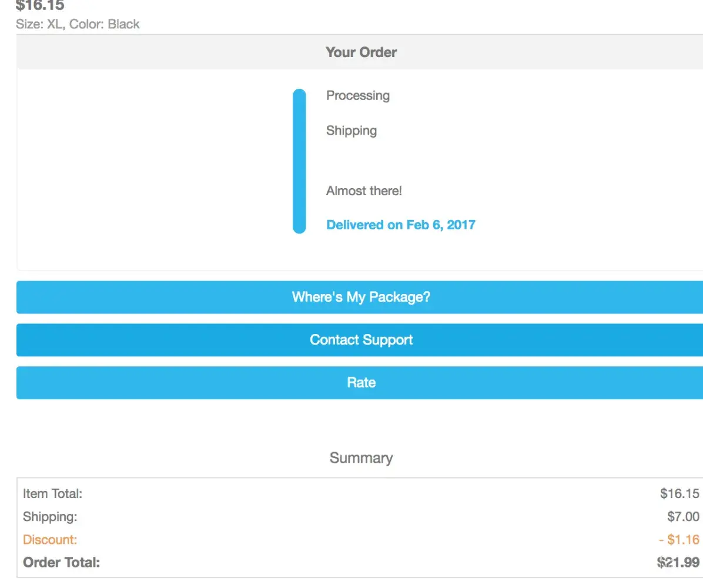Click the - $1.16 discount amount

point(679,539)
